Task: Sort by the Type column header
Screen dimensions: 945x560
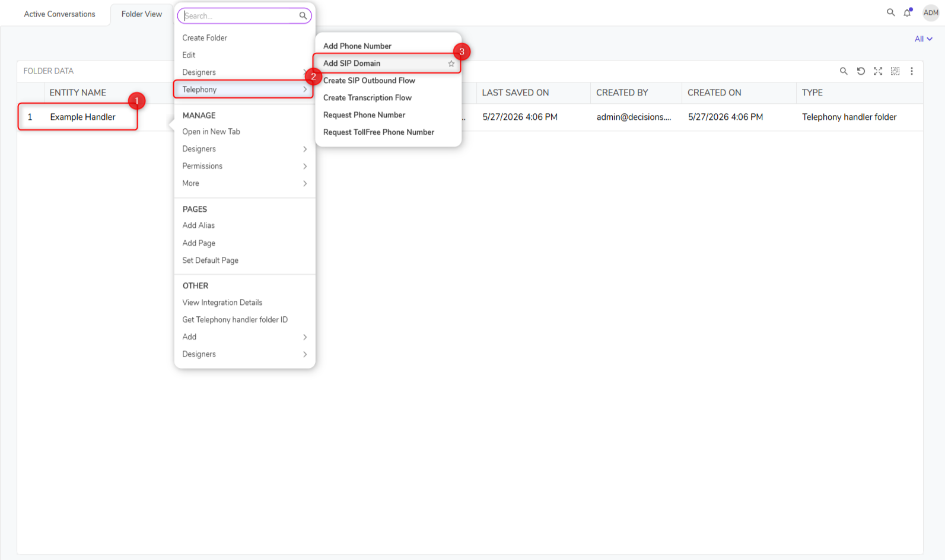Action: pos(812,93)
